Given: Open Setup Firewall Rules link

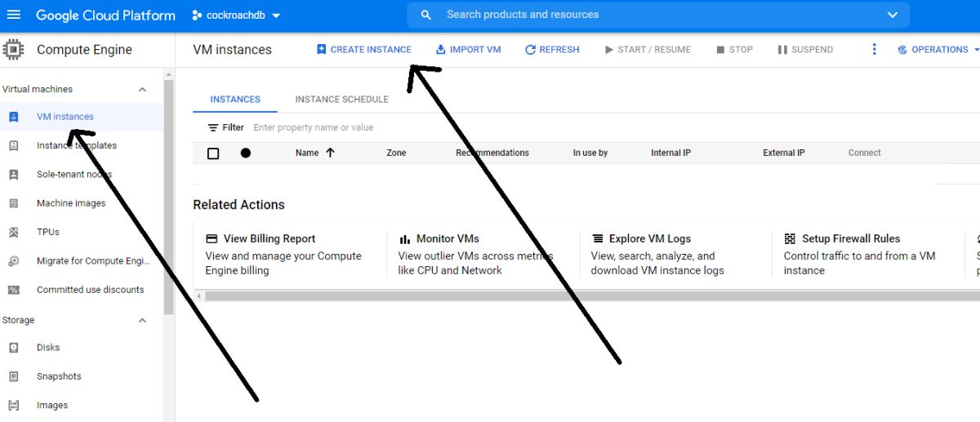Looking at the screenshot, I should [x=851, y=239].
